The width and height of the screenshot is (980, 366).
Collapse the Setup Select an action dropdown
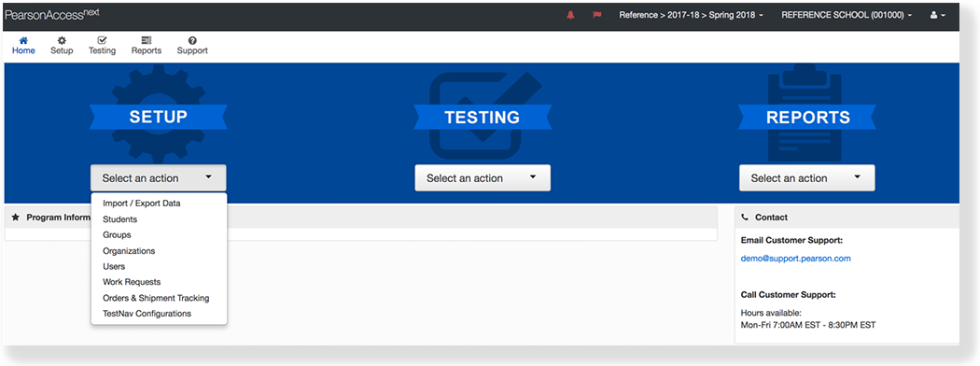pos(158,178)
